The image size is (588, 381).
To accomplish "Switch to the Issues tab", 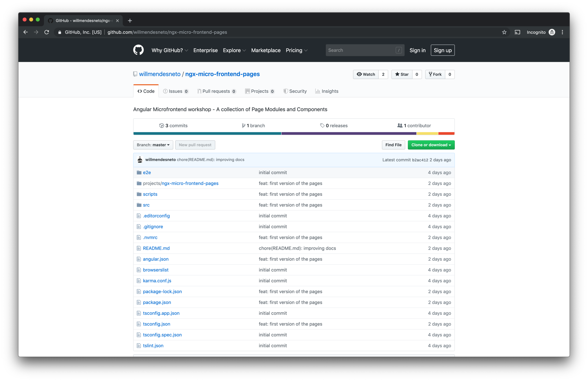I will tap(175, 91).
